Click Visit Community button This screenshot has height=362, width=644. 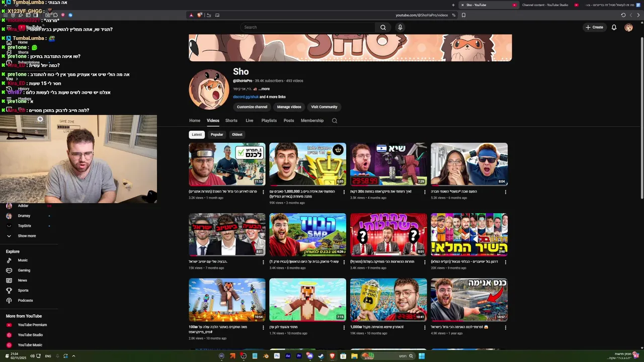click(x=324, y=107)
